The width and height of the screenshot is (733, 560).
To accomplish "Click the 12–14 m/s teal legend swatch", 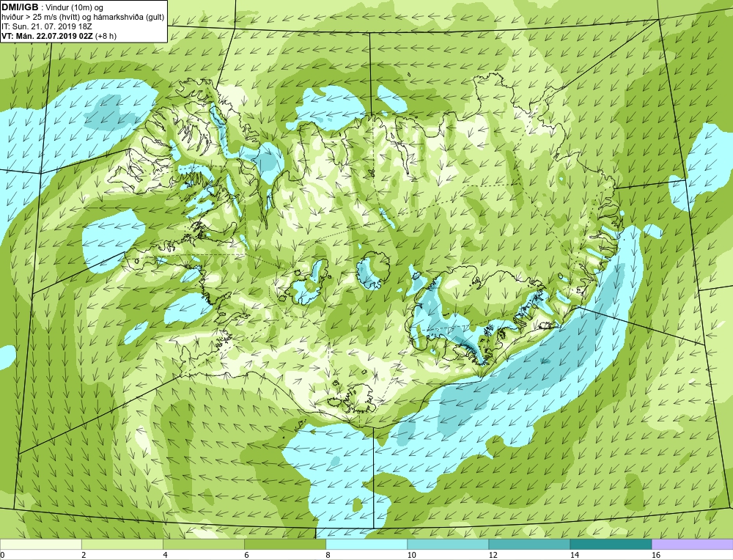I will tap(528, 545).
